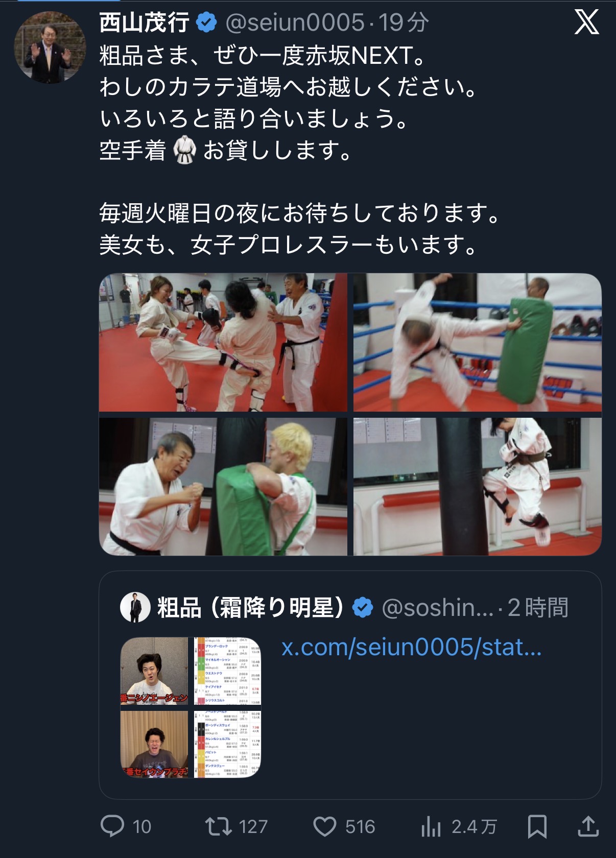Open 粗品's quoted post avatar
Screen dimensions: 616x858
pyautogui.click(x=135, y=607)
